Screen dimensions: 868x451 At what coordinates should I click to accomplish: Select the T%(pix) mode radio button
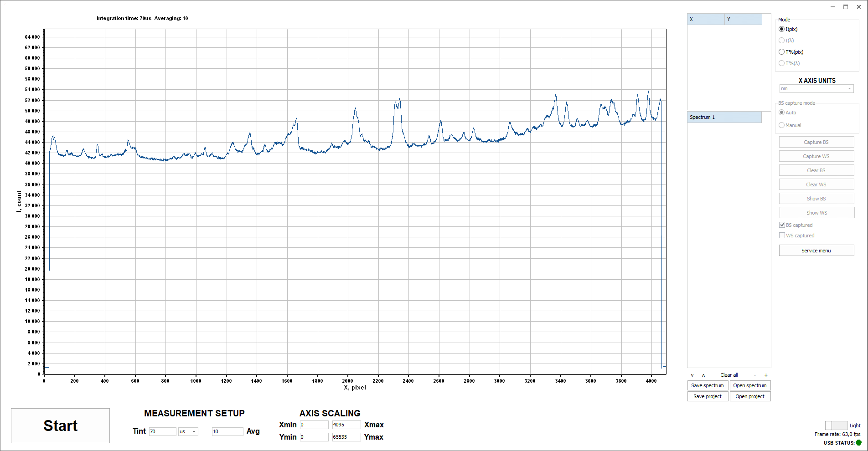[782, 52]
